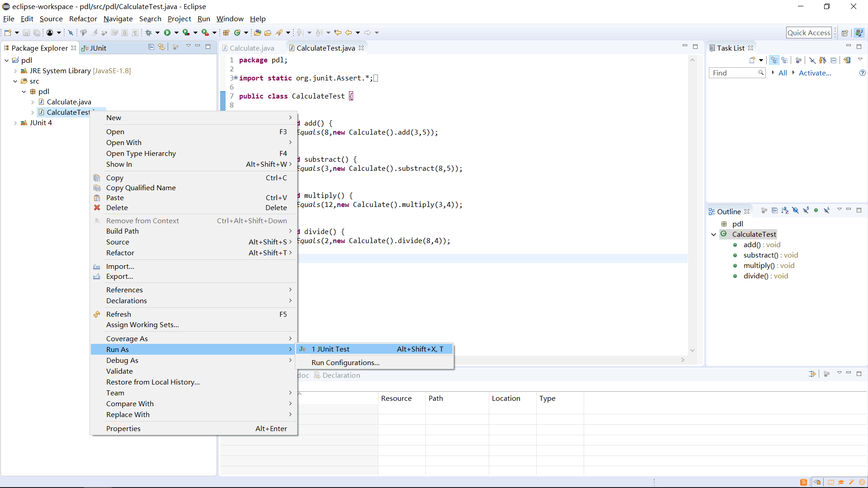Screen dimensions: 868x488
Task: Expand Calculate.java tree node
Action: coord(33,102)
